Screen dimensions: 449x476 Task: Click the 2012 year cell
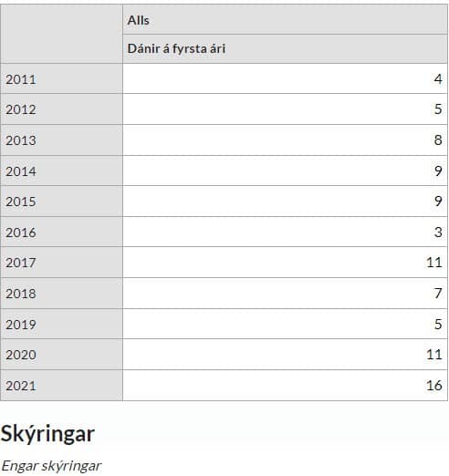(61, 109)
